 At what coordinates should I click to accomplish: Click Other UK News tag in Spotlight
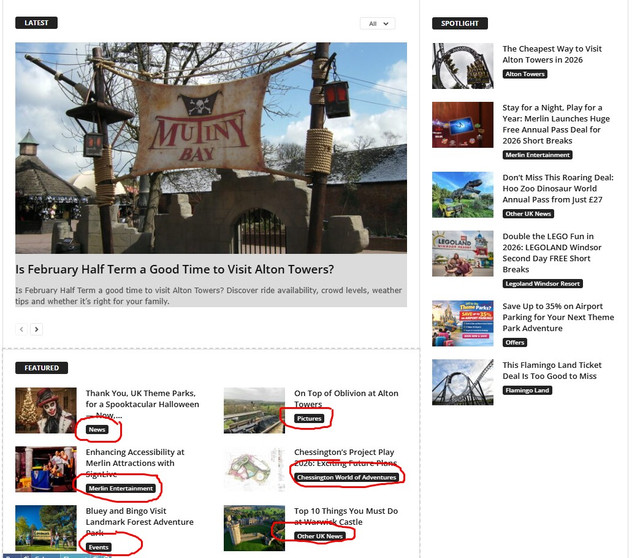coord(528,213)
